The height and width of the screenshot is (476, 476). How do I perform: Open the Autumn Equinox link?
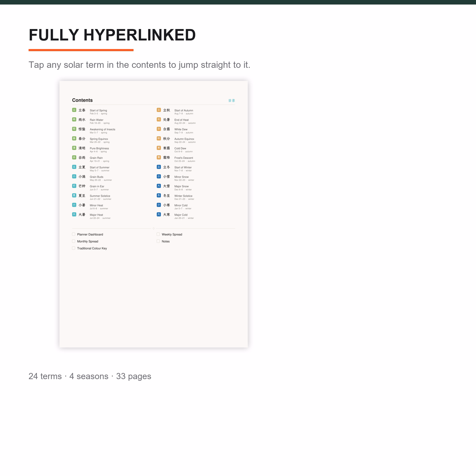(184, 139)
